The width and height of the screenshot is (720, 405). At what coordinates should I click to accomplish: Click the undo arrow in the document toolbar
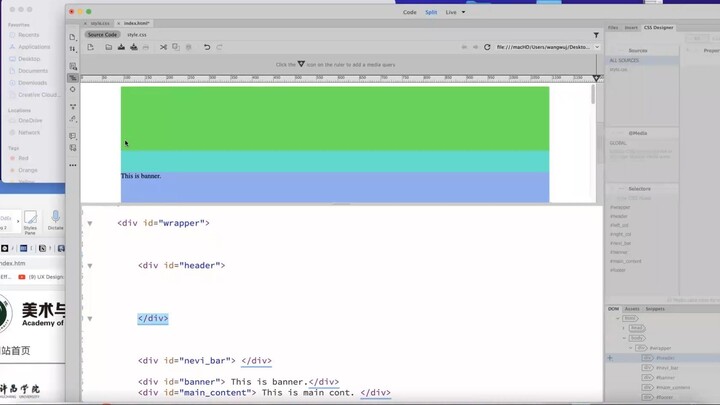point(207,47)
